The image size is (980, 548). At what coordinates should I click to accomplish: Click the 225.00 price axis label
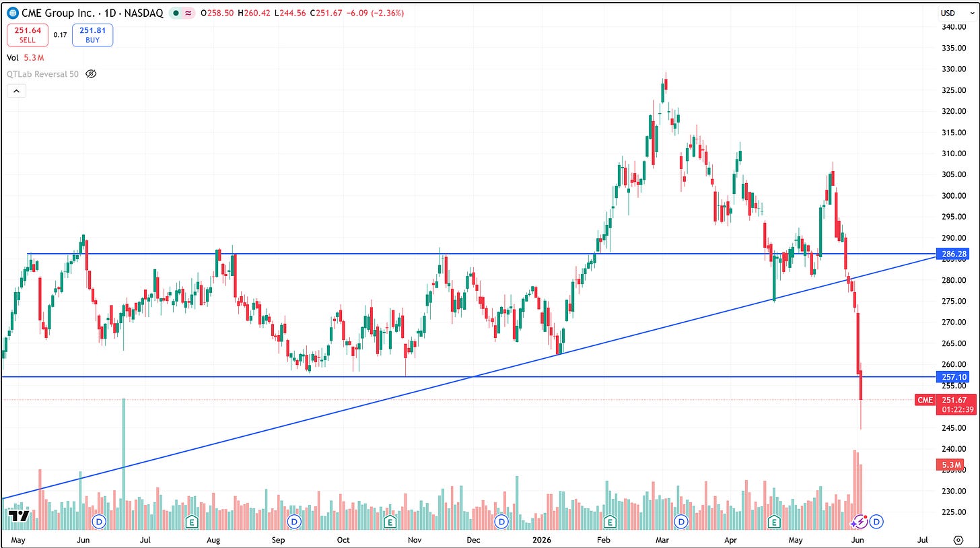click(x=954, y=512)
